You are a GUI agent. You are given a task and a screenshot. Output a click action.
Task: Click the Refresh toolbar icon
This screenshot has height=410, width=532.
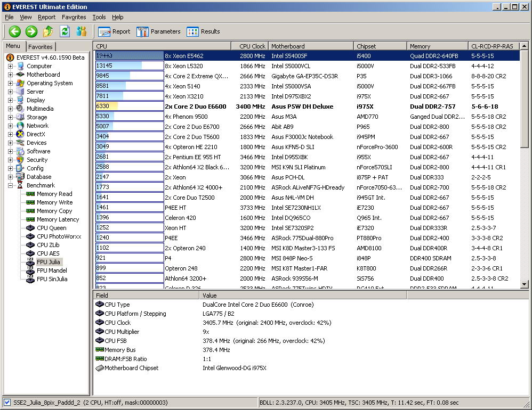pyautogui.click(x=65, y=31)
